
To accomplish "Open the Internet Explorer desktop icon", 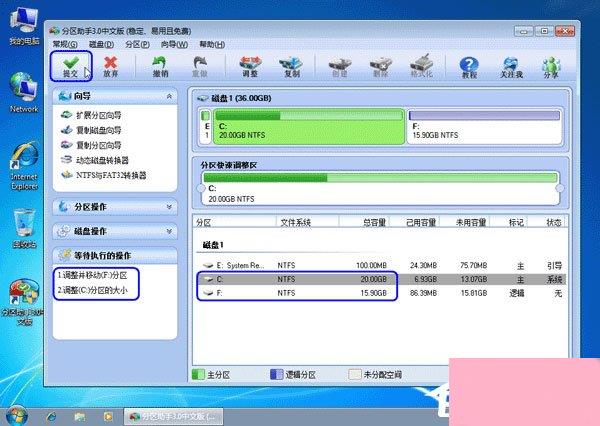I will (x=24, y=166).
